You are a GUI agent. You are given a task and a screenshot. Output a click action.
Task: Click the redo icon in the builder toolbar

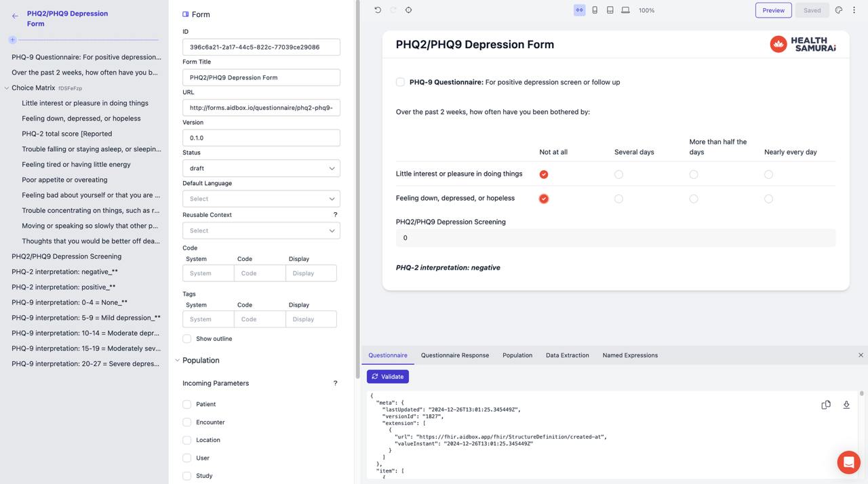(x=393, y=9)
